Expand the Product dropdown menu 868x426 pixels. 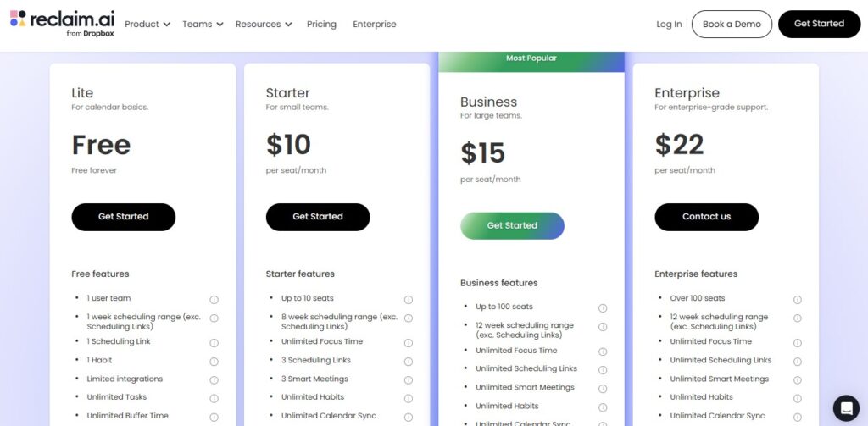point(147,25)
